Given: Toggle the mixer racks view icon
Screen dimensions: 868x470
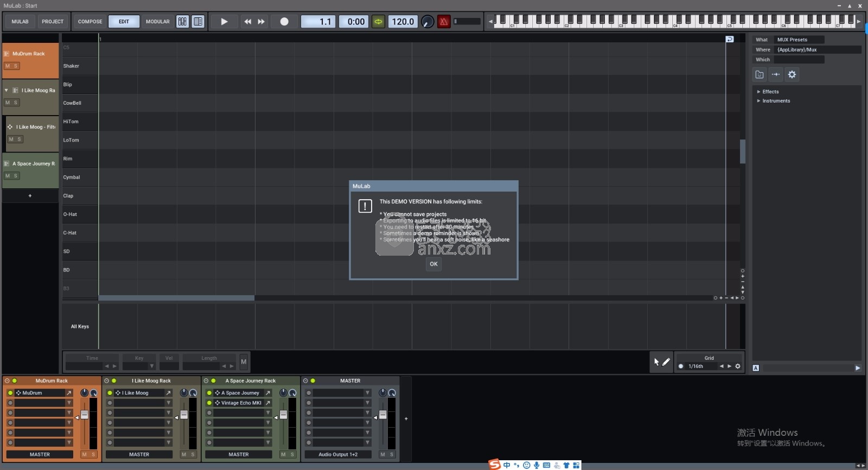Looking at the screenshot, I should pos(182,22).
